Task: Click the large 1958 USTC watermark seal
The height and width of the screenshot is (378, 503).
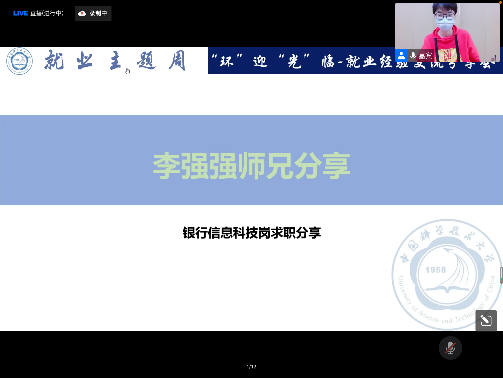Action: tap(447, 274)
